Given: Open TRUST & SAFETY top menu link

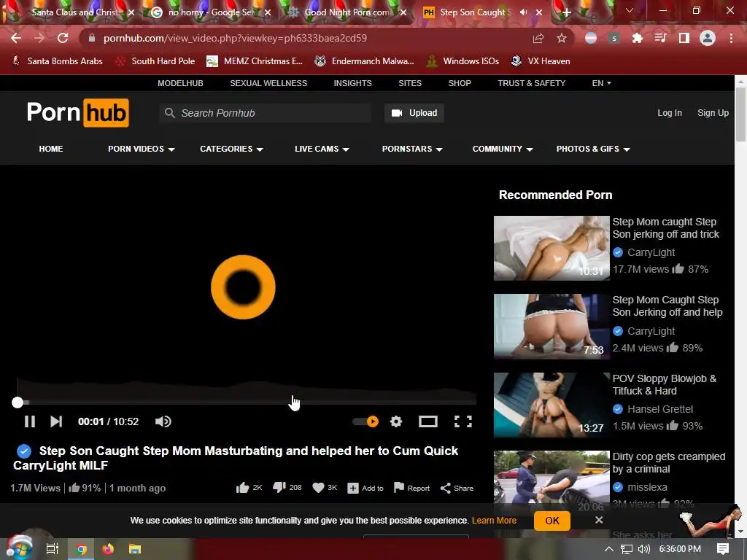Looking at the screenshot, I should click(531, 83).
